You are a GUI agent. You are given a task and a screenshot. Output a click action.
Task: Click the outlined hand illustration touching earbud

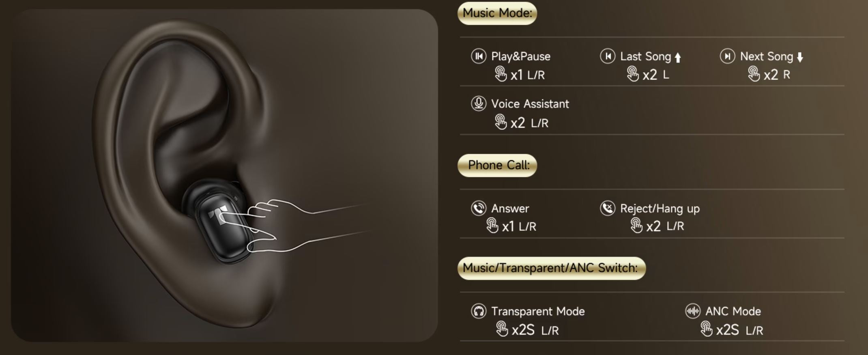[295, 225]
